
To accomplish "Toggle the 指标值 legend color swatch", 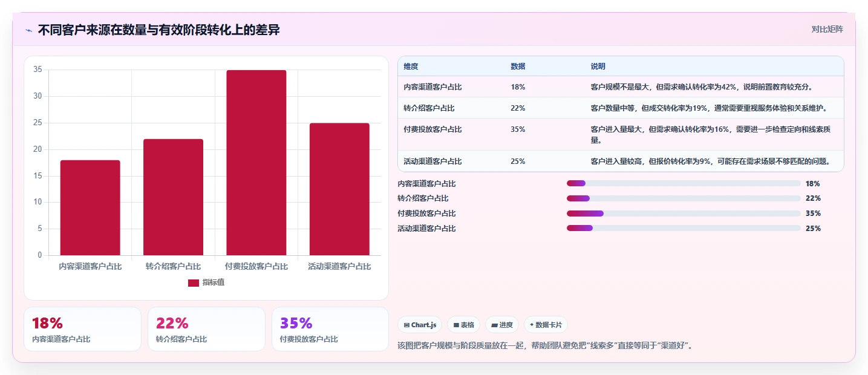I will 194,282.
